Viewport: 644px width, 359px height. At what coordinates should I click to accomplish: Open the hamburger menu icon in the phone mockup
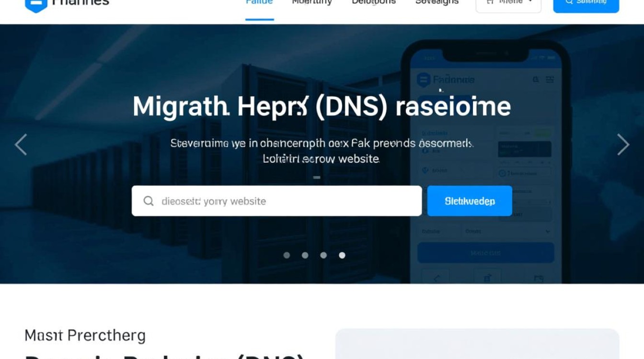coord(550,79)
